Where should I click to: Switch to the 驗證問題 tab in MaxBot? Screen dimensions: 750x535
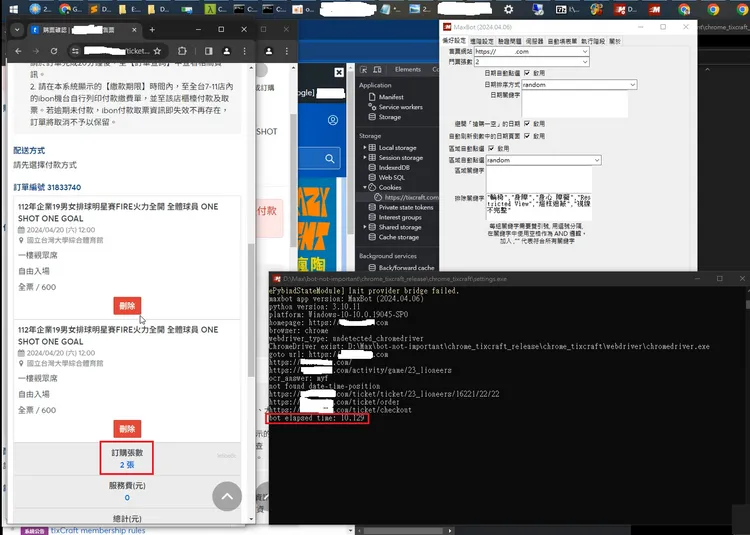[x=509, y=42]
